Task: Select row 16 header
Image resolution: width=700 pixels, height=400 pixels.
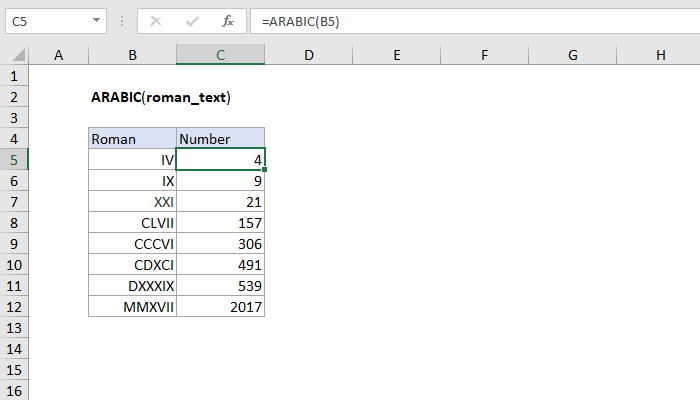Action: click(x=14, y=390)
